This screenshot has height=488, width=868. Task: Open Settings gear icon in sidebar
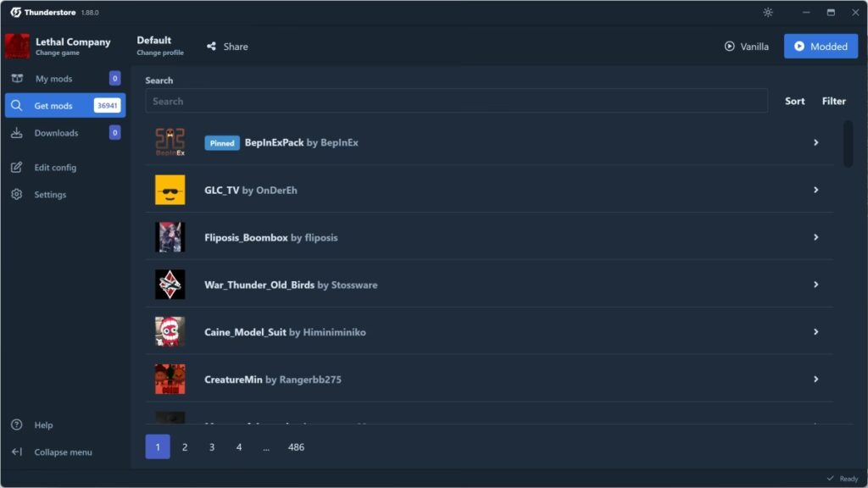[x=17, y=194]
